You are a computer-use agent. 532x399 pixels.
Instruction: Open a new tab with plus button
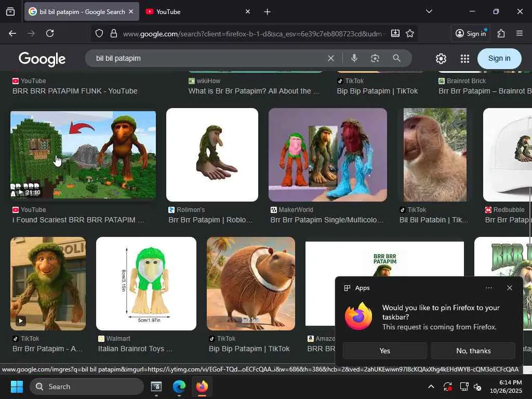point(267,11)
